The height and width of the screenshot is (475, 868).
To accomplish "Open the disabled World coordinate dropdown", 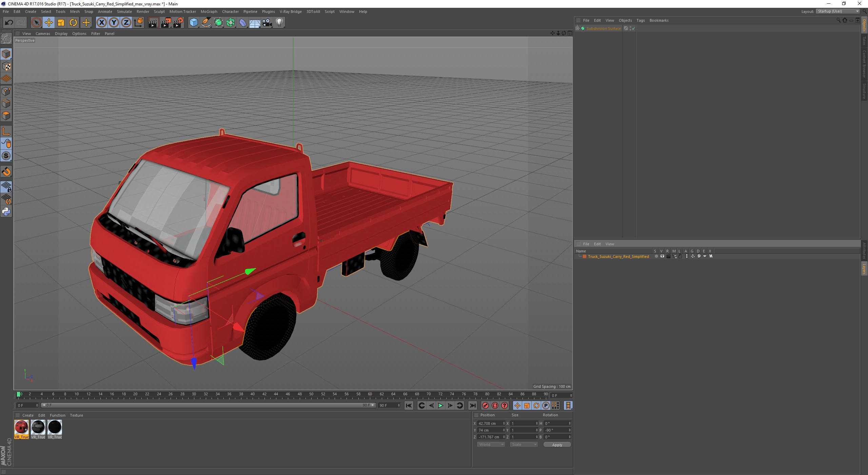I will pos(491,444).
